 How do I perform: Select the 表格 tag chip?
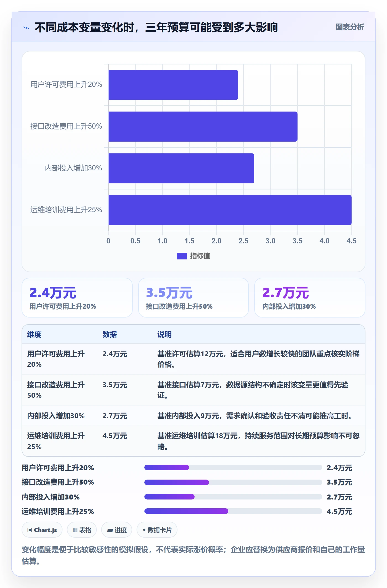click(x=82, y=530)
